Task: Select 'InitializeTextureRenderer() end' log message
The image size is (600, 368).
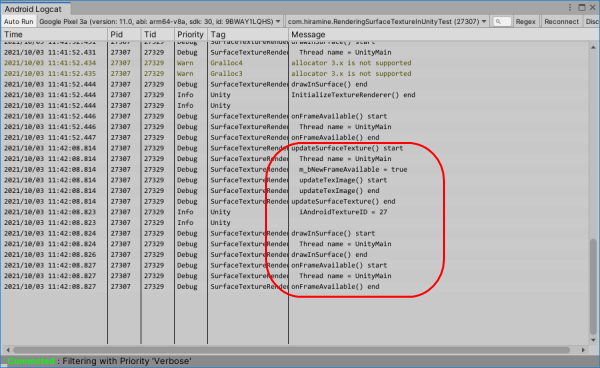Action: (353, 95)
